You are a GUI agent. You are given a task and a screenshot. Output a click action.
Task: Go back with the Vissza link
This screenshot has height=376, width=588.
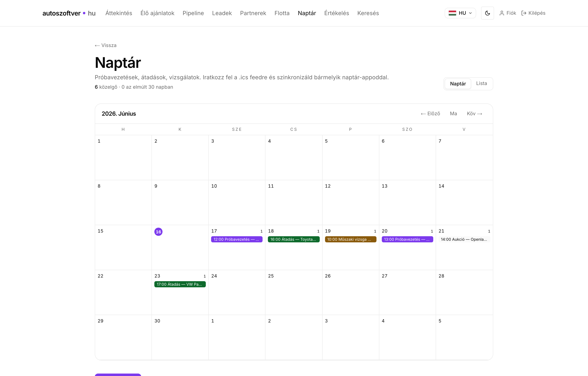pyautogui.click(x=106, y=46)
